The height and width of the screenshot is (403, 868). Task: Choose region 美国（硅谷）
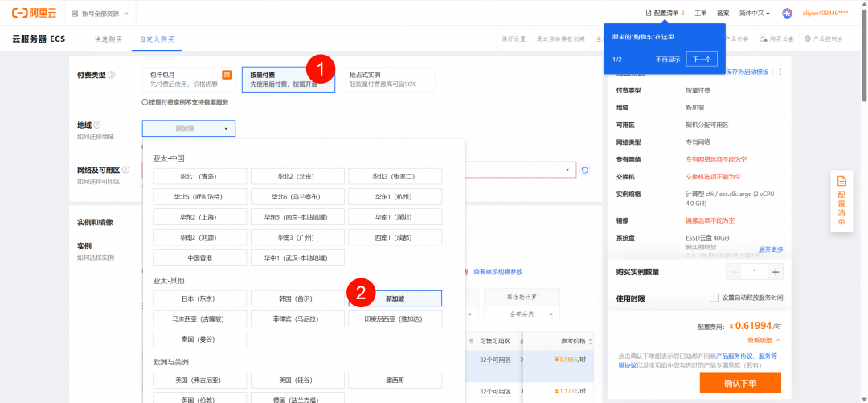[x=297, y=380]
